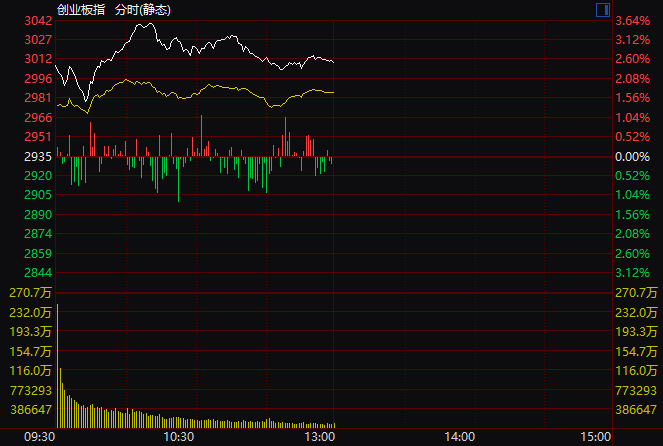Click the 270.7万 left volume label
663x446 pixels.
point(29,293)
